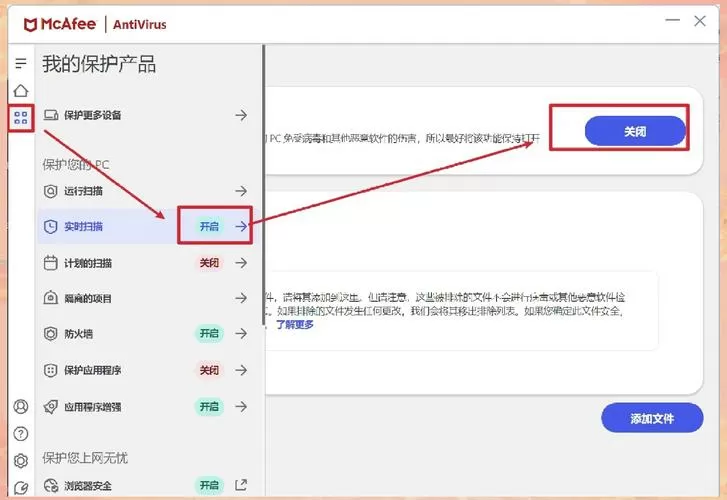Click the 添加文件 button
This screenshot has height=500, width=727.
[652, 418]
